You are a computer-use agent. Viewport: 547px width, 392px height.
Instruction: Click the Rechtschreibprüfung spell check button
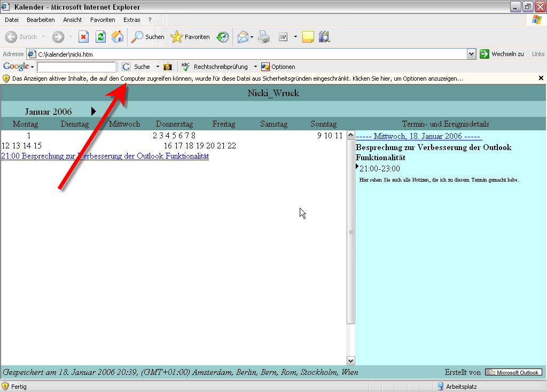tap(215, 67)
